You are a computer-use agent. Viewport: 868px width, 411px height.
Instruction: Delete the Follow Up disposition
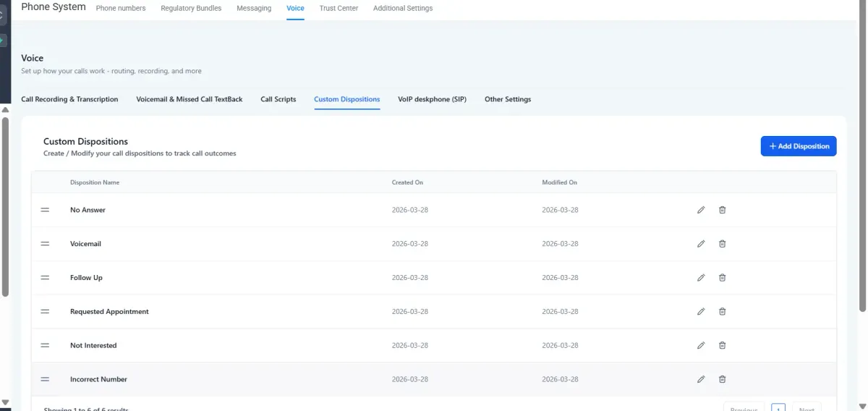(x=722, y=278)
